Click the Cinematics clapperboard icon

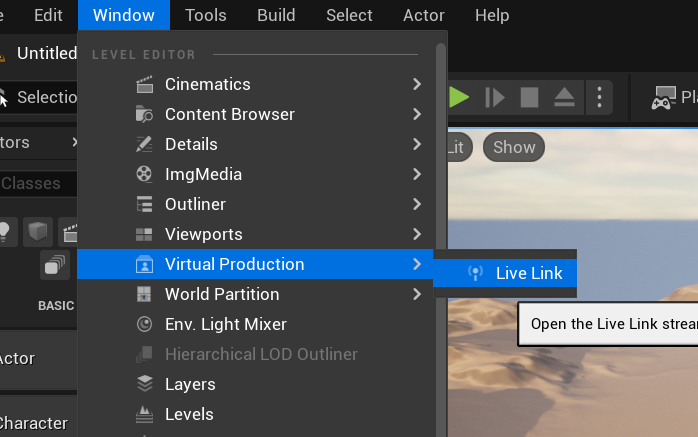[x=144, y=84]
